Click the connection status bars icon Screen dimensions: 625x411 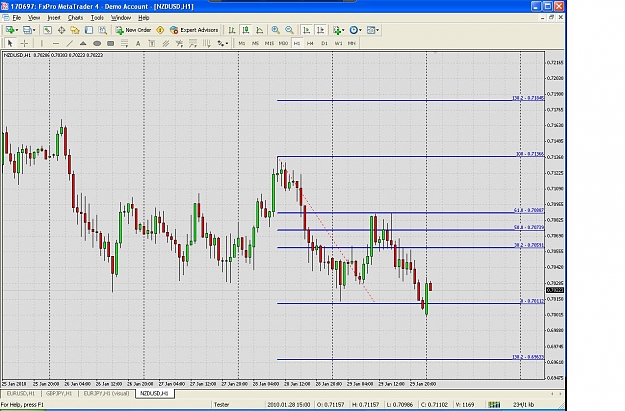point(494,405)
